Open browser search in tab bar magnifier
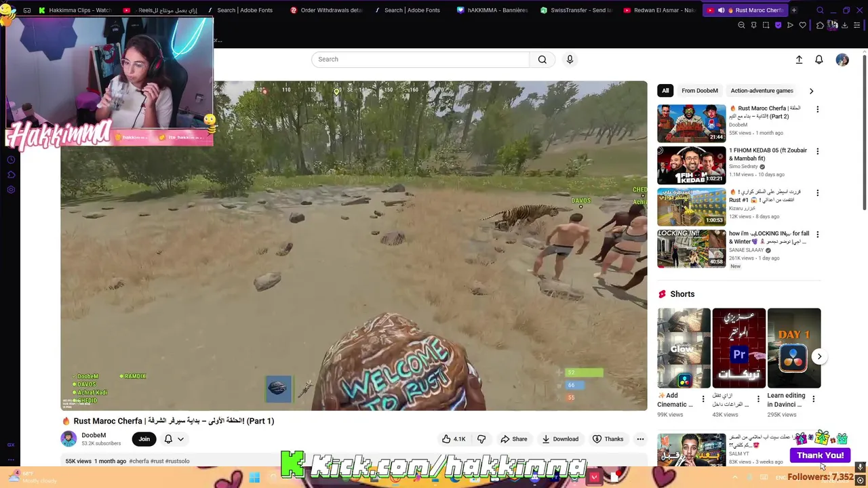This screenshot has width=868, height=488. pyautogui.click(x=820, y=10)
